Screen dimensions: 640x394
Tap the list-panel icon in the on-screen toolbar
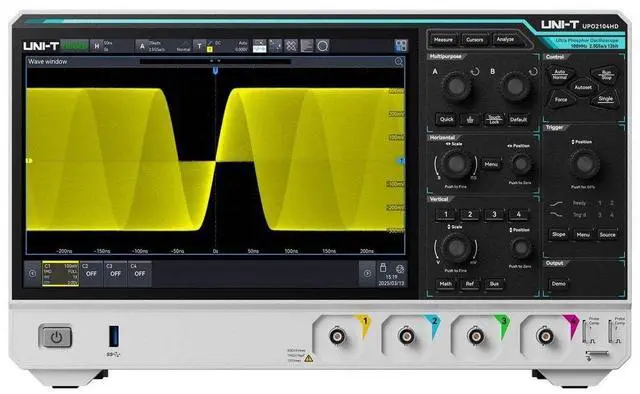(307, 46)
